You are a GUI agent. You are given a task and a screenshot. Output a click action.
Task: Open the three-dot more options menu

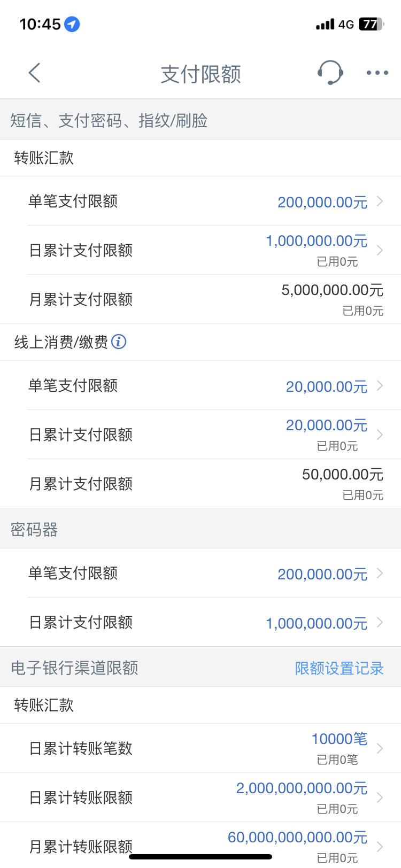pos(377,73)
